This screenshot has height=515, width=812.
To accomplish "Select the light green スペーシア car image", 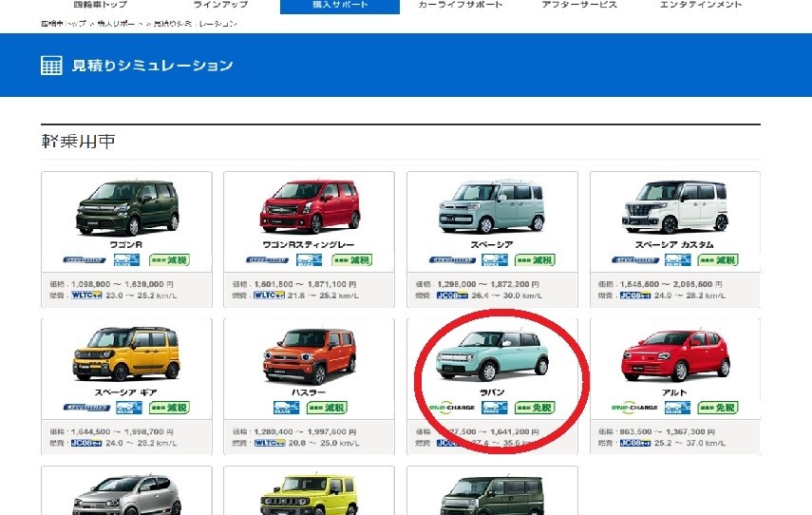I will tap(492, 206).
